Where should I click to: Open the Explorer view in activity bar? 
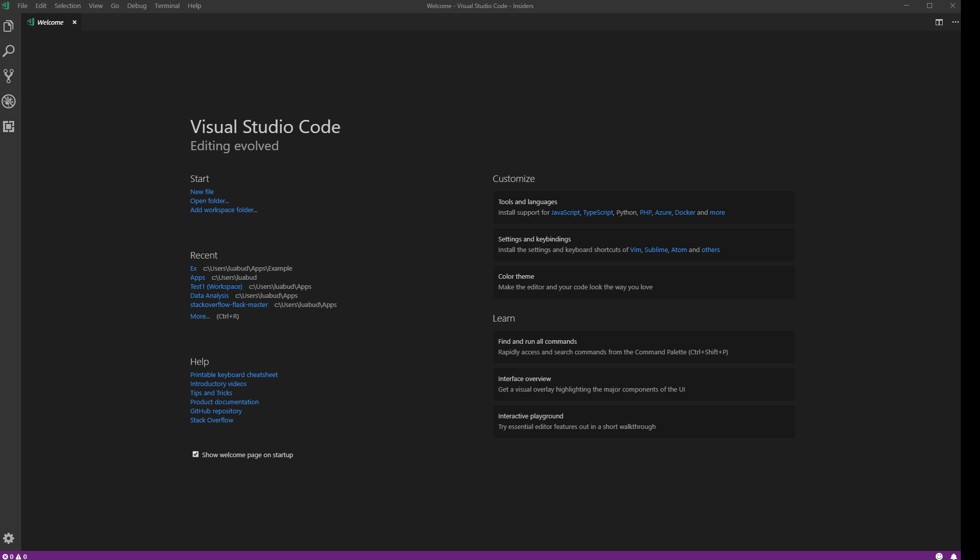coord(9,26)
